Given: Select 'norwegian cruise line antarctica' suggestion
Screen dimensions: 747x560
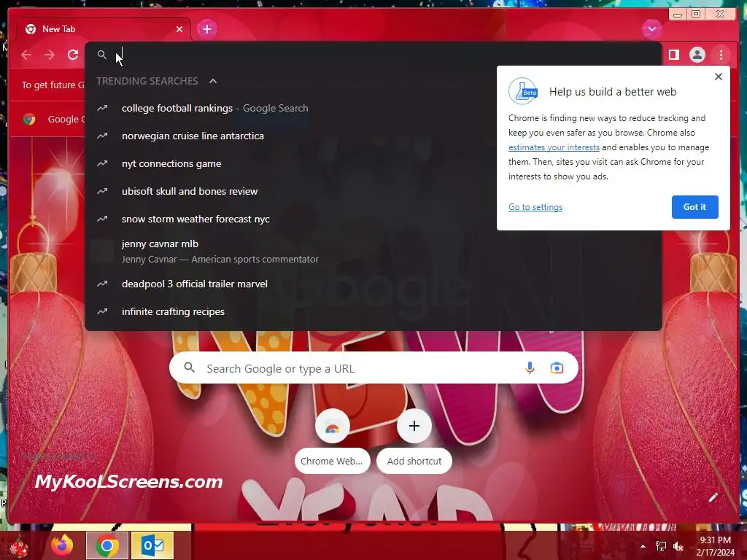Looking at the screenshot, I should coord(373,136).
